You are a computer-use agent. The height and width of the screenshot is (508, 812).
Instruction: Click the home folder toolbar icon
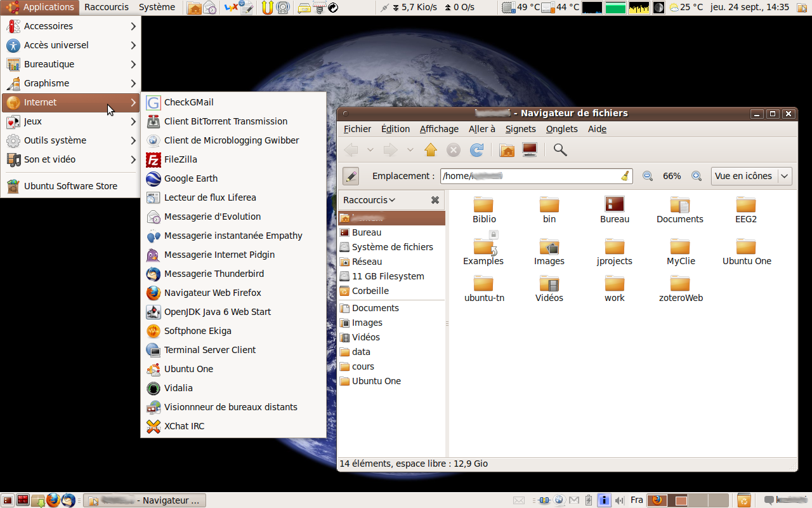pos(507,150)
